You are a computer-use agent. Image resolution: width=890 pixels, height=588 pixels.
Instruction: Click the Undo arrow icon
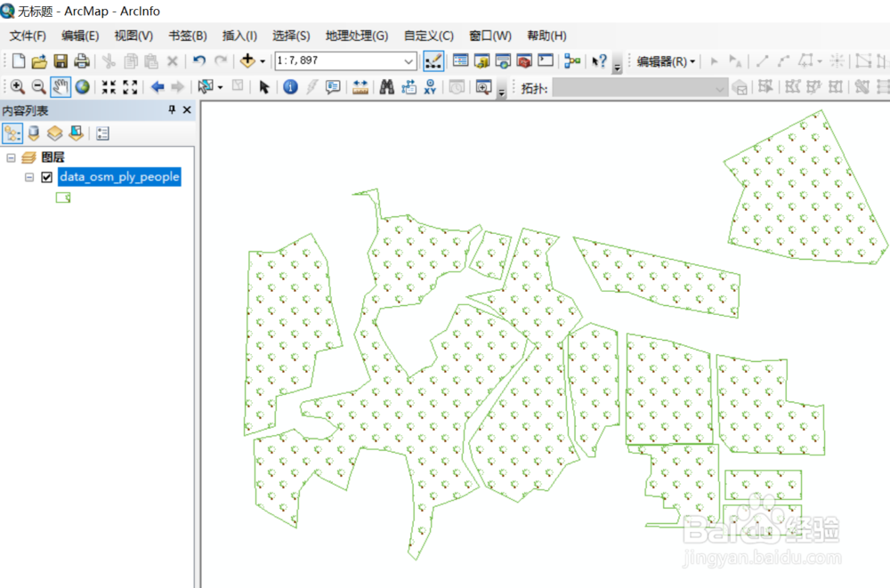click(x=198, y=60)
